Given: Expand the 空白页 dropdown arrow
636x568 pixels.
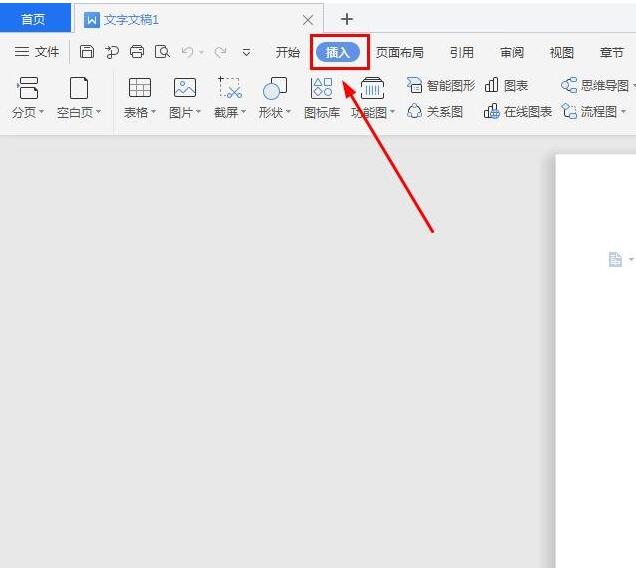Looking at the screenshot, I should coord(99,111).
